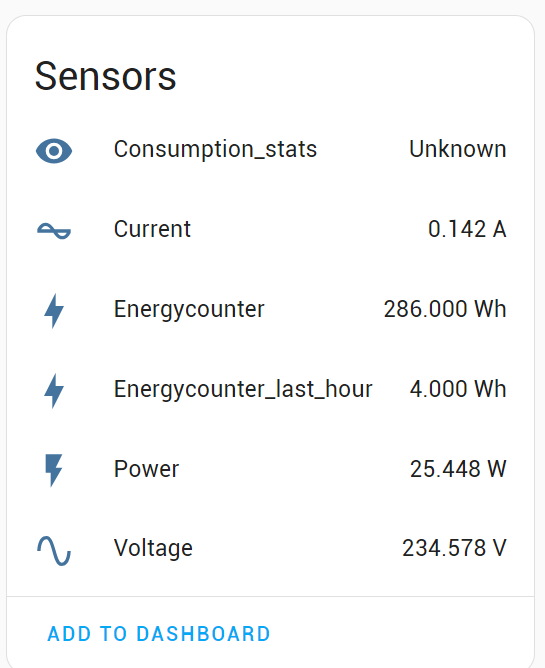The width and height of the screenshot is (545, 668).
Task: Click the Energycounter_last_hour lightning icon
Action: click(x=54, y=391)
